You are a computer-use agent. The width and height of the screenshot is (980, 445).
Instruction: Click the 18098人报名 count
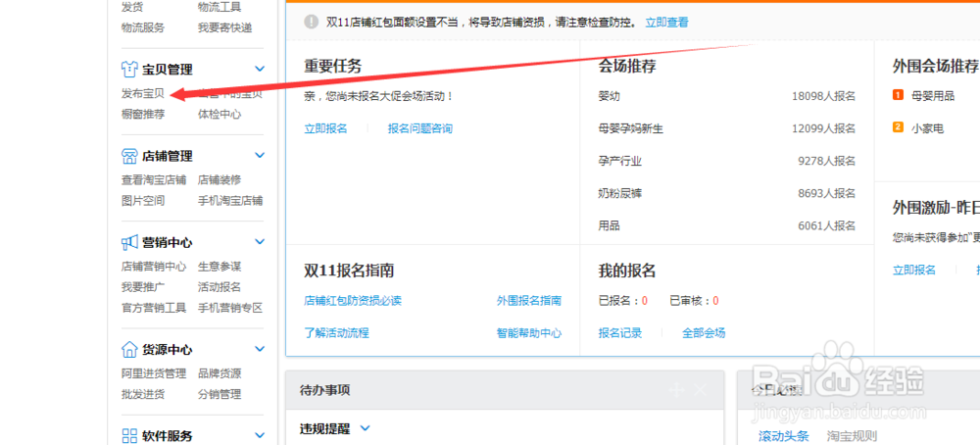pyautogui.click(x=824, y=96)
